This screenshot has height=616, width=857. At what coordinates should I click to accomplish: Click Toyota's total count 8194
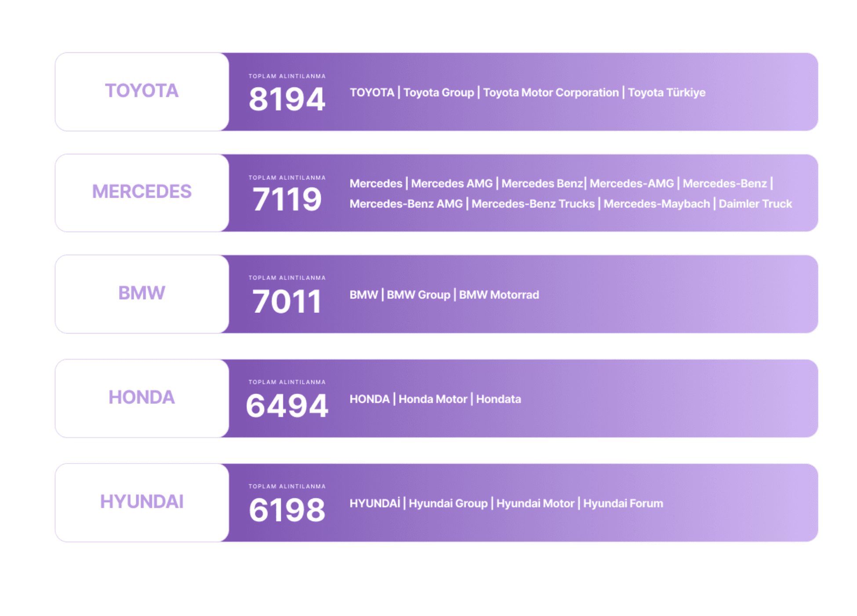point(287,99)
